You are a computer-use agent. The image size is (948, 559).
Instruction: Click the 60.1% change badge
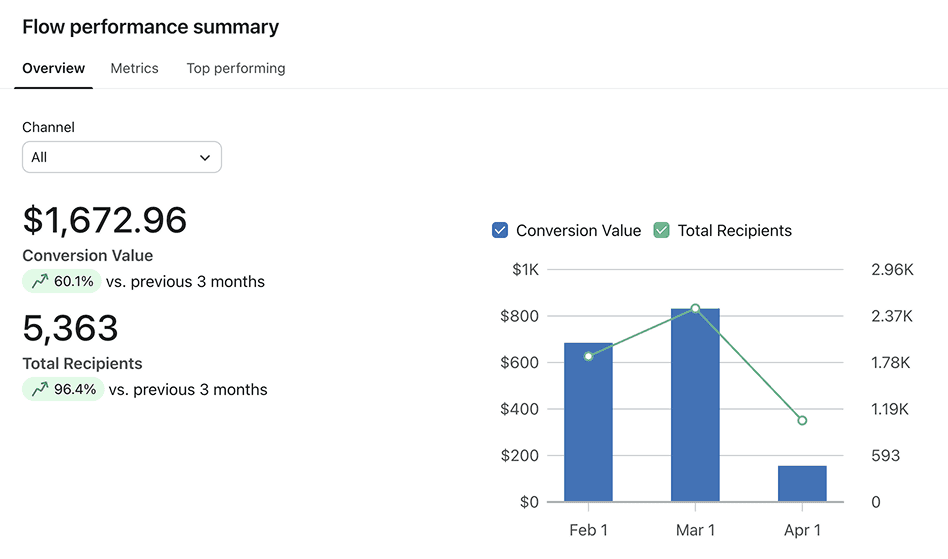pyautogui.click(x=62, y=281)
